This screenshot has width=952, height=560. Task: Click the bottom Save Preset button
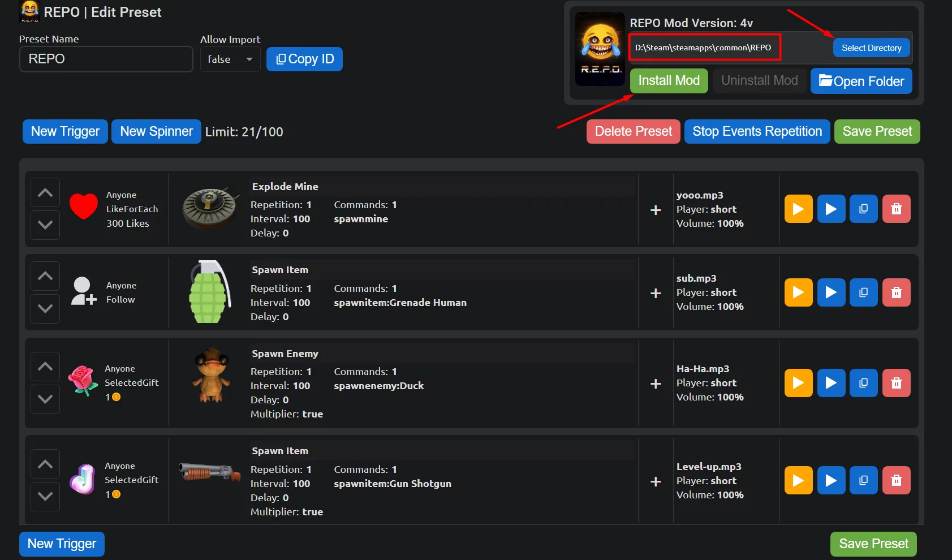pyautogui.click(x=873, y=544)
